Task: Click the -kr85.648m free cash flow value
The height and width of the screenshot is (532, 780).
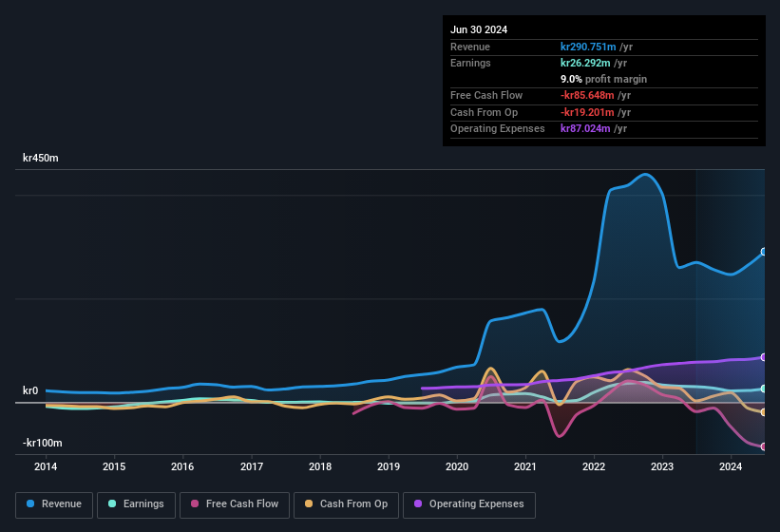Action: point(587,95)
